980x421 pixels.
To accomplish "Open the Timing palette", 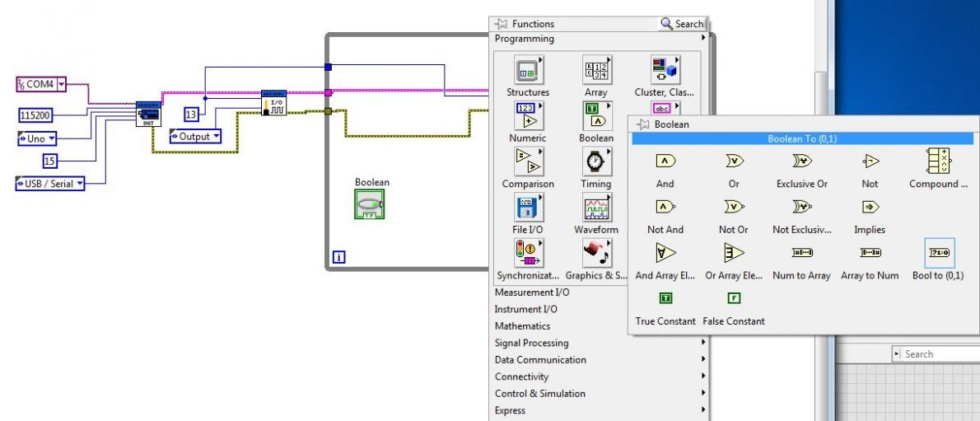I will pos(595,163).
